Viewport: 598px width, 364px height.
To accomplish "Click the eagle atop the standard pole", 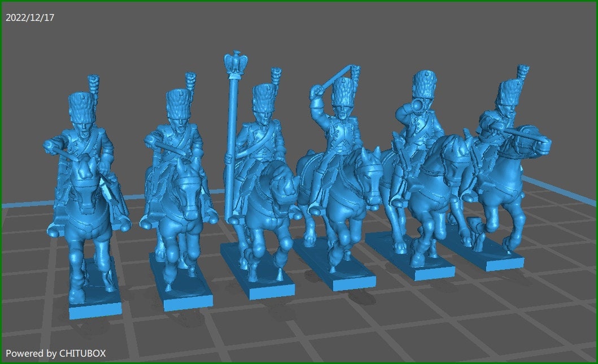I will pos(235,58).
